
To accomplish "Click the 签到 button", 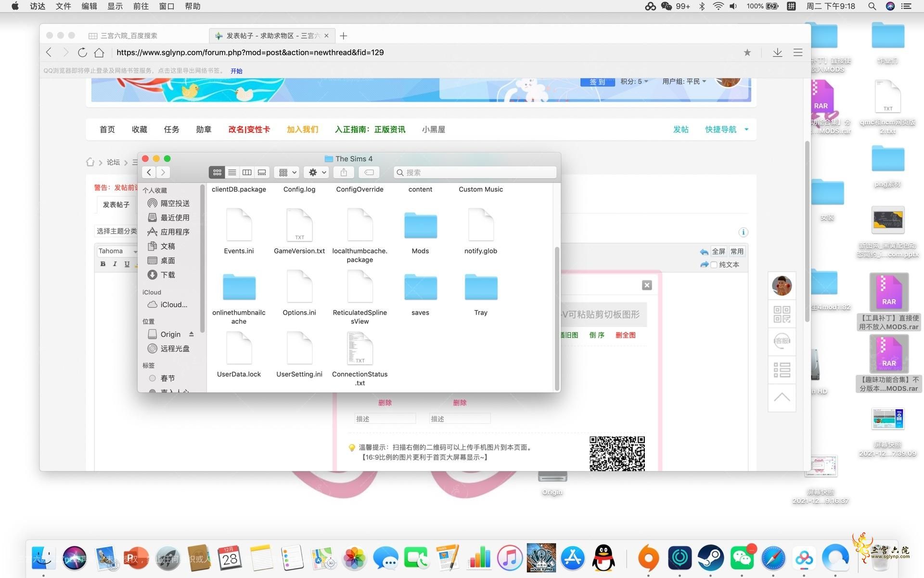I will click(597, 82).
